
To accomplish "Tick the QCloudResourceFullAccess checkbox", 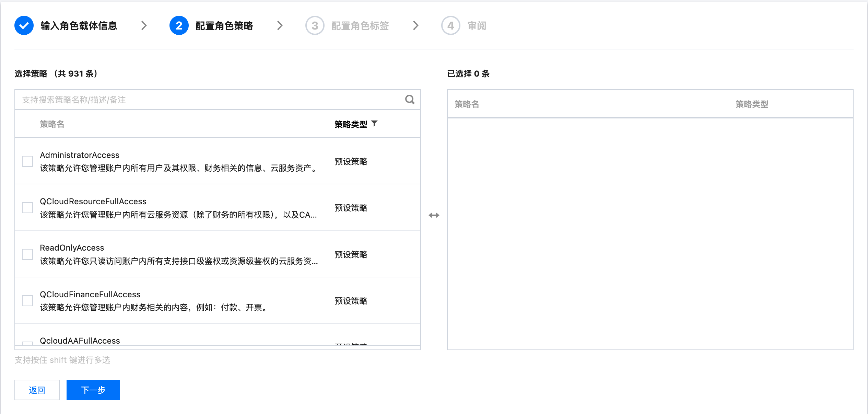I will [x=27, y=208].
